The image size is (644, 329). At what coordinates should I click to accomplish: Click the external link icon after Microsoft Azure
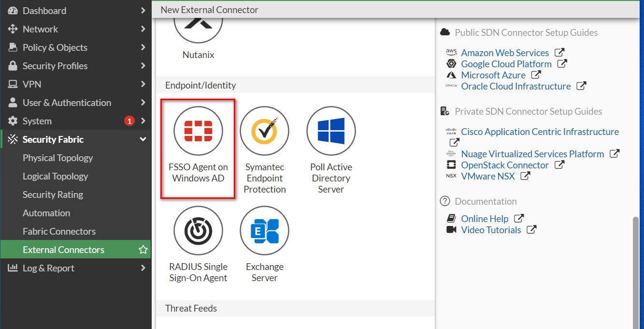(x=536, y=75)
